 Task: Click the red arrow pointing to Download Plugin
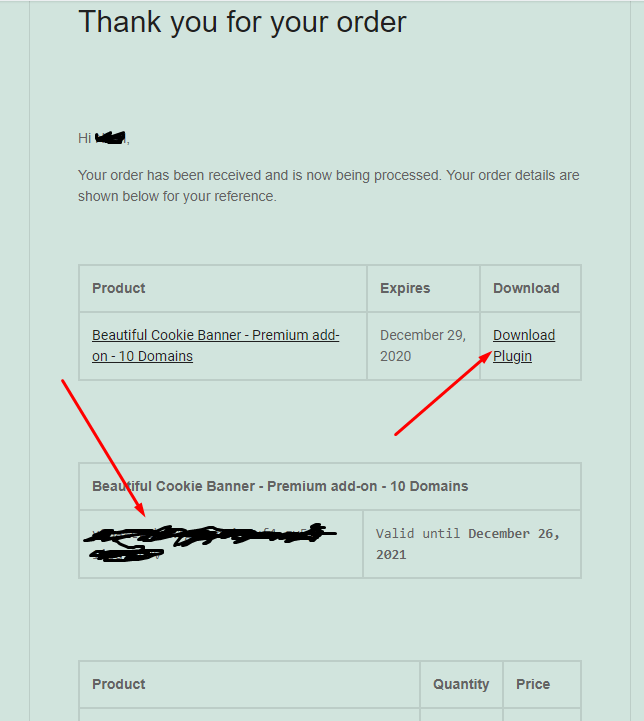(443, 394)
